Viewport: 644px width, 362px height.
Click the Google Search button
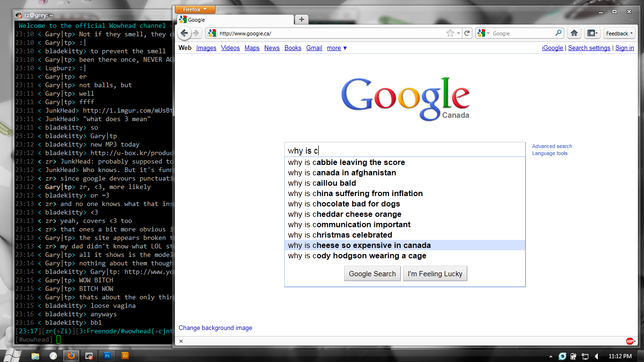point(372,273)
